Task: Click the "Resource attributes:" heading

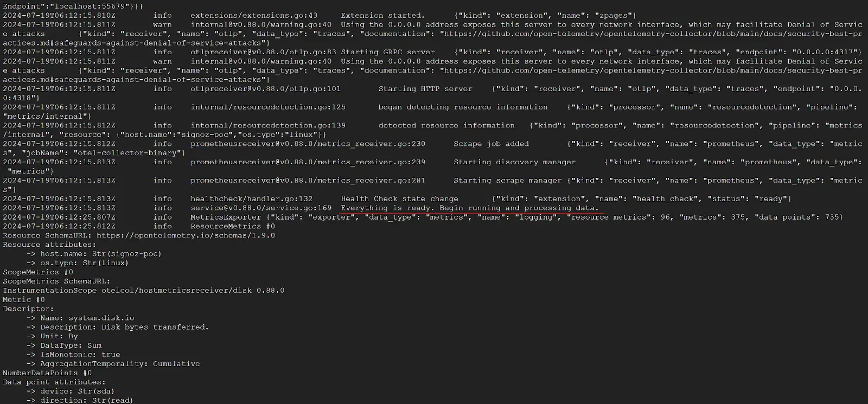Action: [49, 245]
